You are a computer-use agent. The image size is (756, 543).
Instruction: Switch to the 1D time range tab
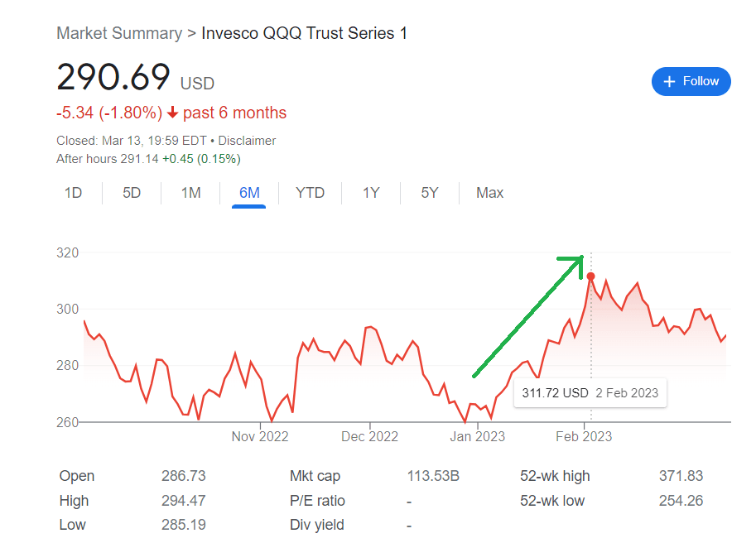click(74, 193)
